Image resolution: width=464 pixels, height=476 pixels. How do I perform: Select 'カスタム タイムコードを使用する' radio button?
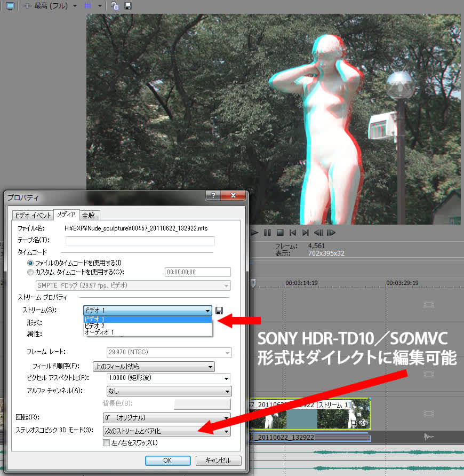click(x=30, y=272)
